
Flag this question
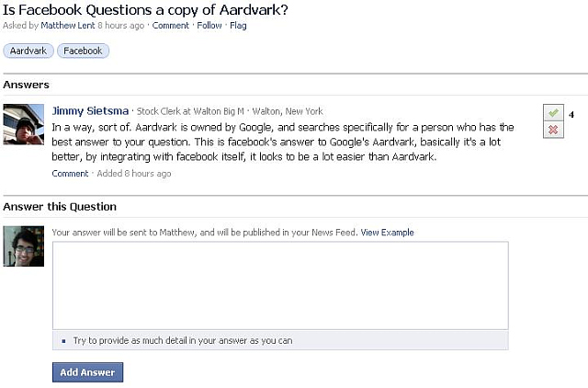[238, 26]
